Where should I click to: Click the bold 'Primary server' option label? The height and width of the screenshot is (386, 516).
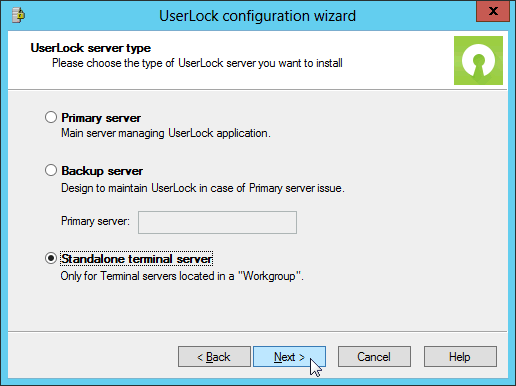(101, 118)
